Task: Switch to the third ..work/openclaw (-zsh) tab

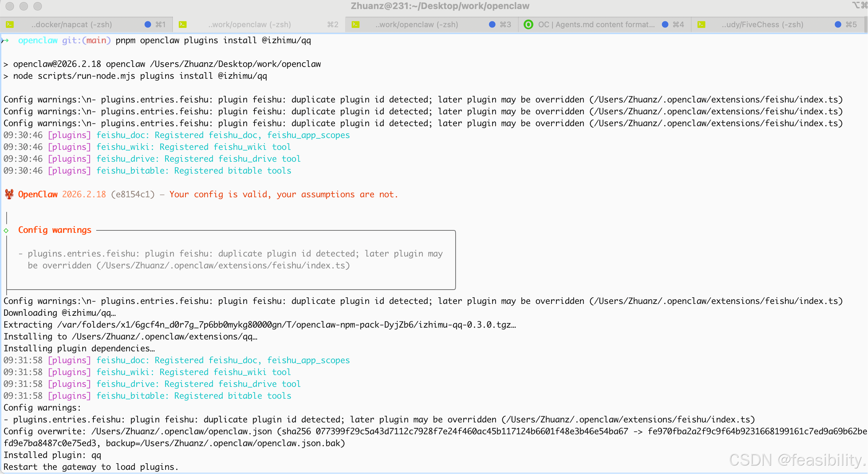Action: coord(417,24)
